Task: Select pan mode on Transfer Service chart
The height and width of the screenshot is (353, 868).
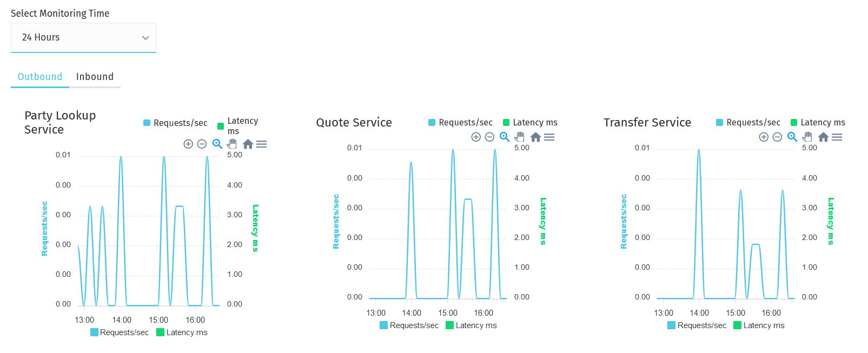Action: [807, 137]
